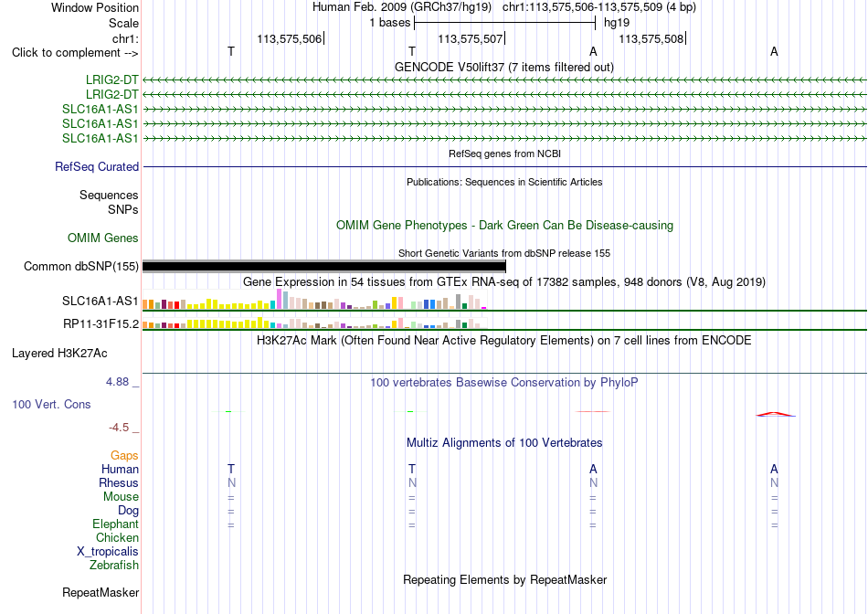Click the RefSeq Curated blue intron line
The height and width of the screenshot is (614, 868).
(504, 166)
